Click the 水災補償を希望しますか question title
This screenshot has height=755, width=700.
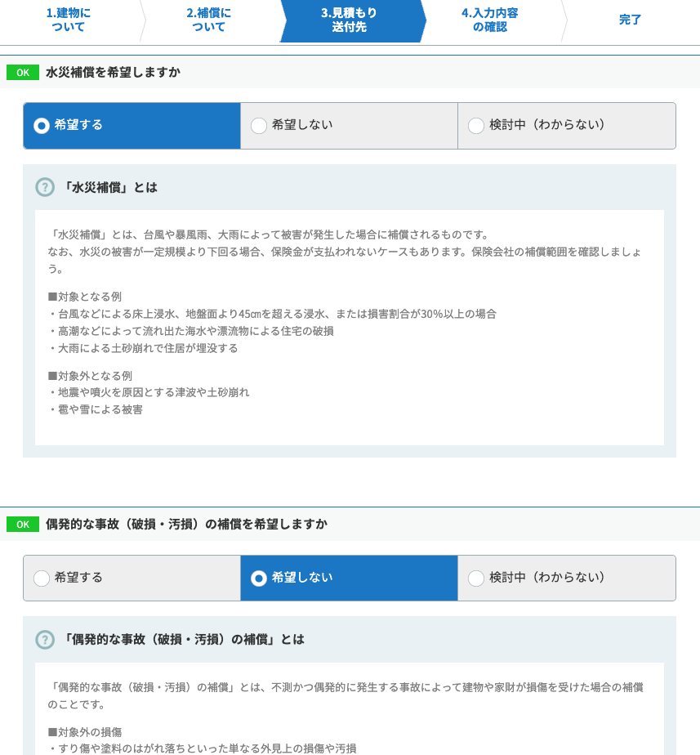pos(113,72)
